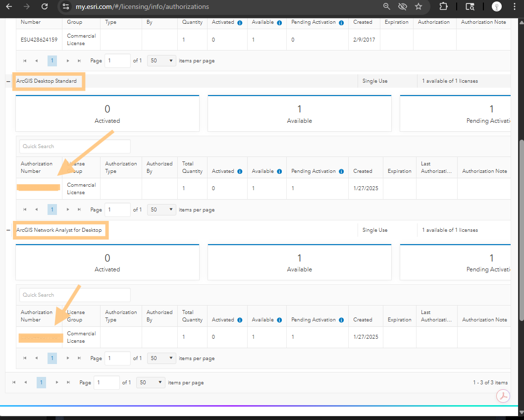Collapse the ArcGIS Desktop Standard section

[x=8, y=81]
